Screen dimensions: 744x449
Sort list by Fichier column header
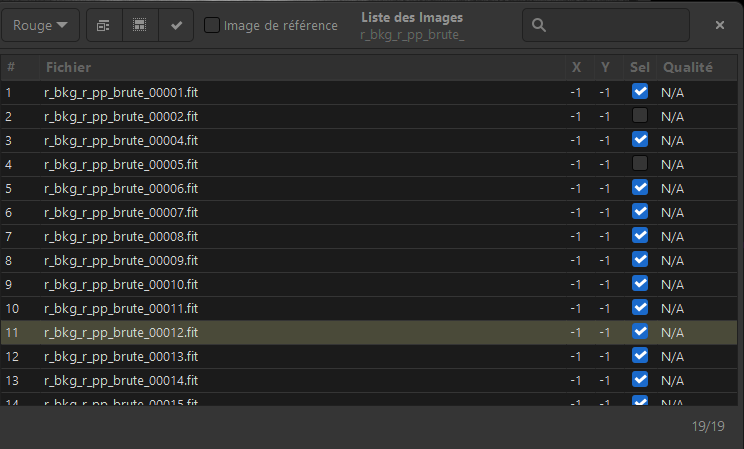(x=68, y=67)
